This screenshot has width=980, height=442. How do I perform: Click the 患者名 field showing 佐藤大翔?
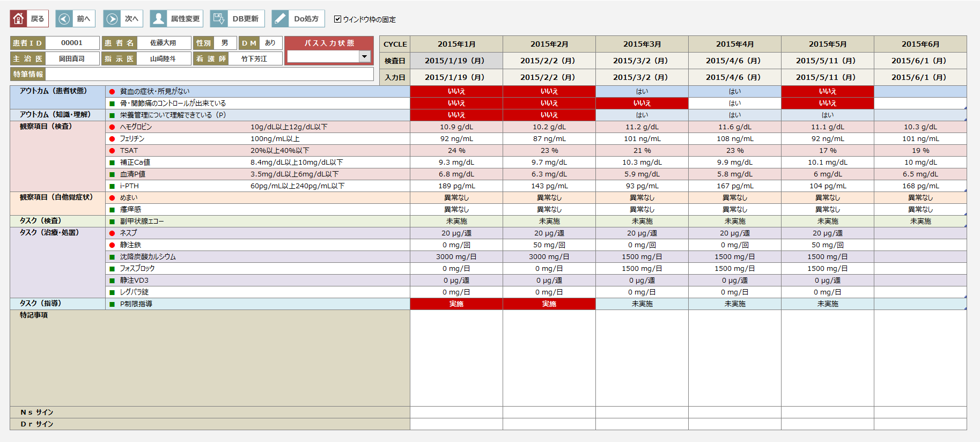click(x=163, y=43)
